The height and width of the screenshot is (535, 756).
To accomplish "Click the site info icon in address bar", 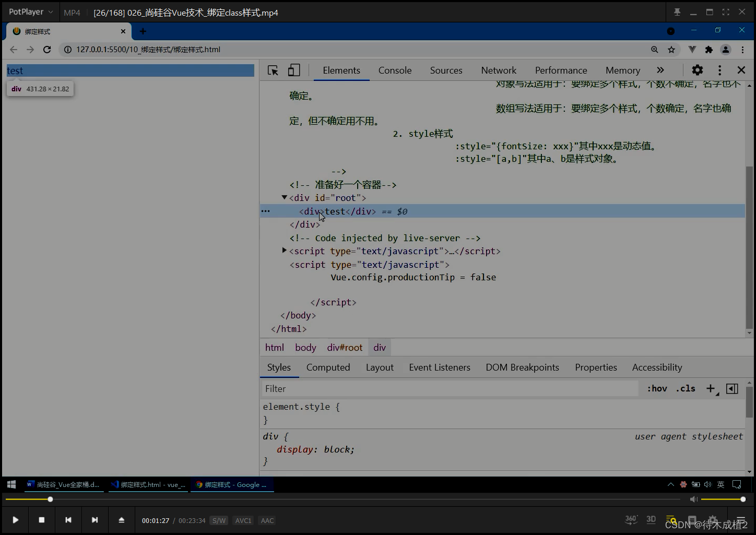I will (x=67, y=50).
